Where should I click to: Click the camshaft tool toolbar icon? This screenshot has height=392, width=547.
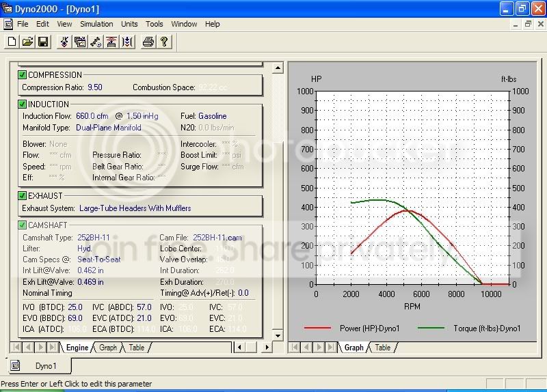(96, 42)
